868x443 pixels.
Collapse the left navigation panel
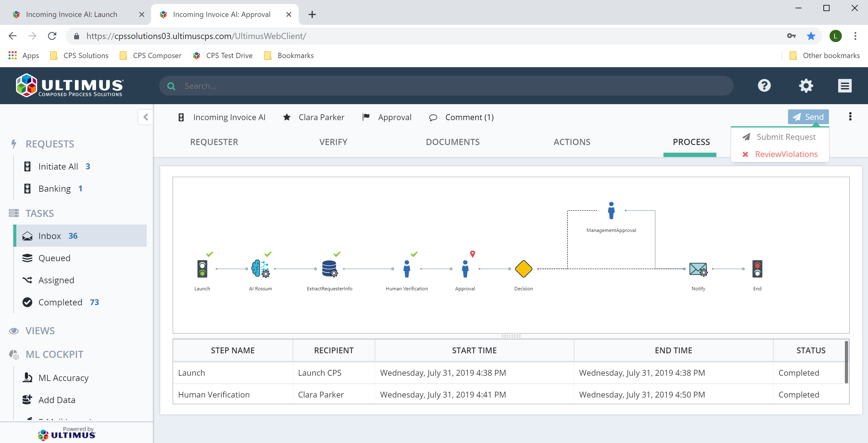click(x=145, y=117)
